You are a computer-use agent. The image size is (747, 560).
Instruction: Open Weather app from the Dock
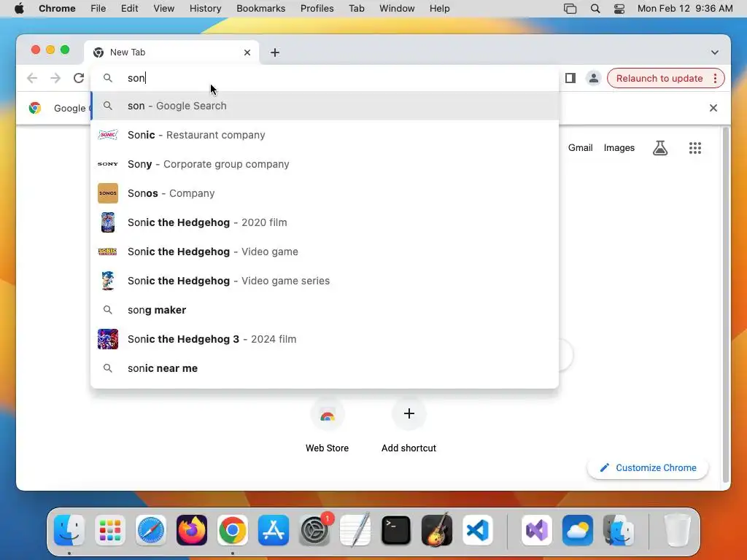(x=578, y=530)
